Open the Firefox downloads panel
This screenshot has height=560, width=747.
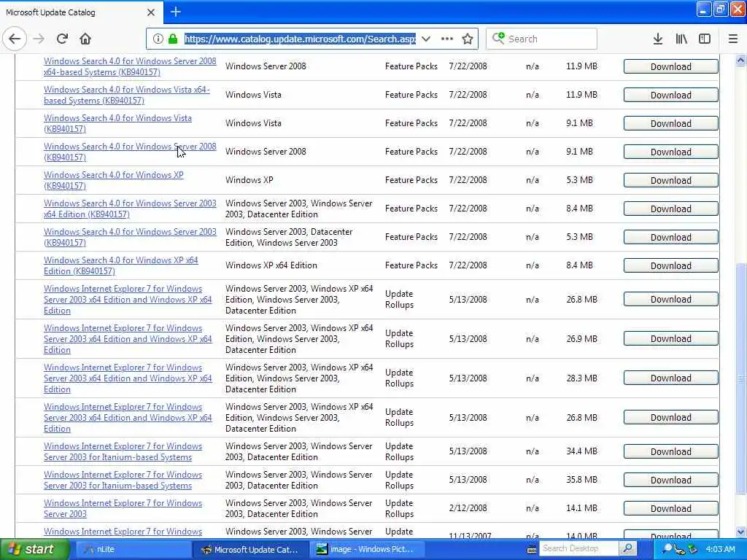pos(657,39)
